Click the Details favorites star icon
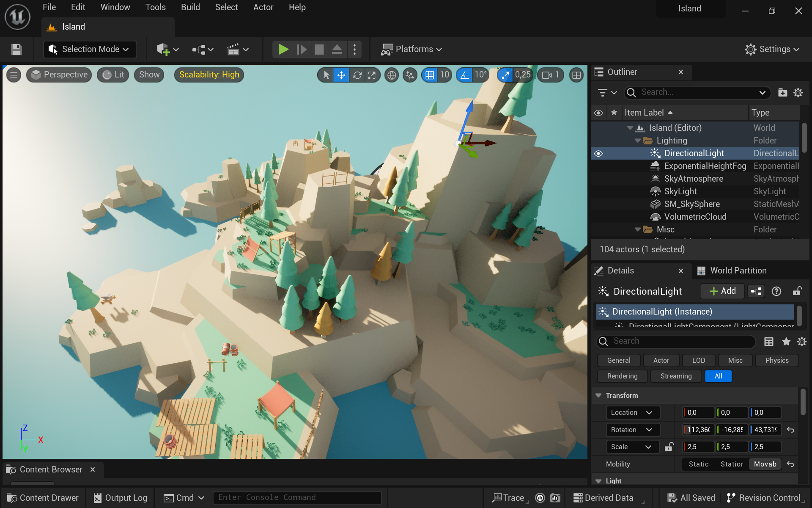 [x=786, y=342]
